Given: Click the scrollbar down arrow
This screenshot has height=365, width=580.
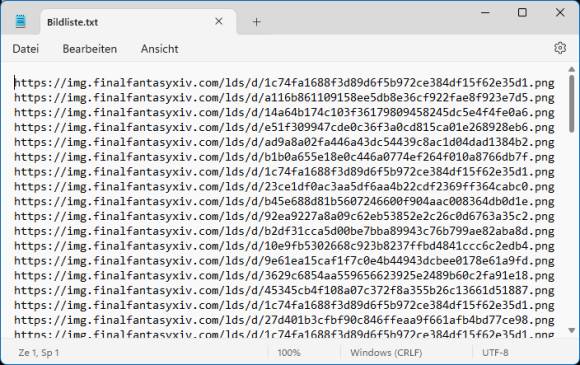Looking at the screenshot, I should 571,330.
